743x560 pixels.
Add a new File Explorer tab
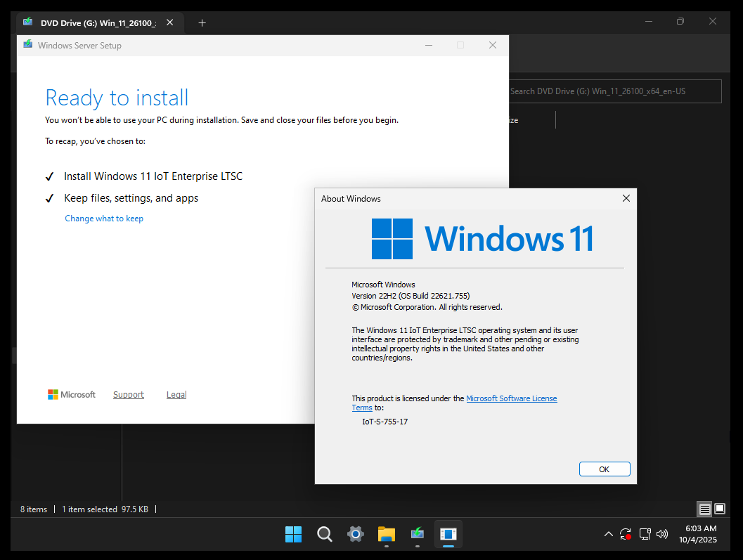tap(202, 22)
